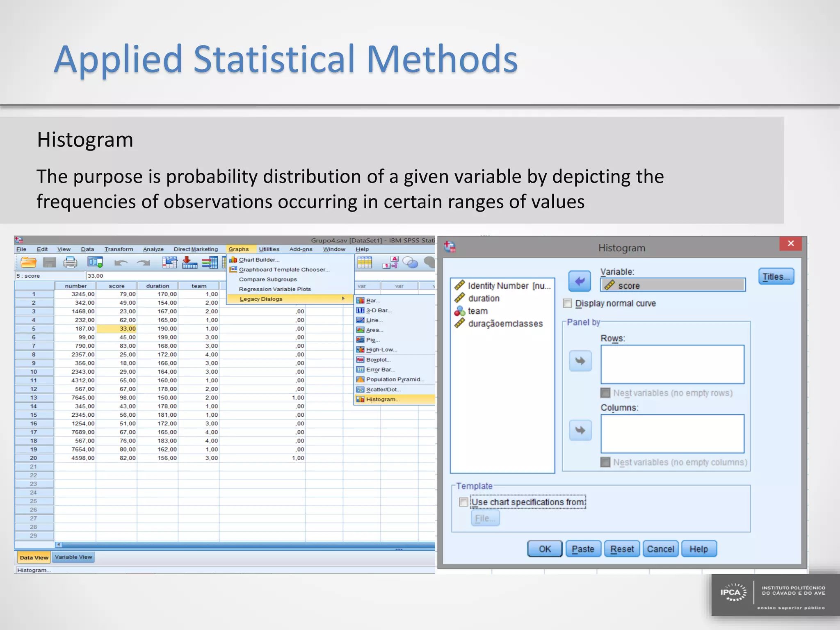Open the Recall recent dialogs icon
This screenshot has height=630, width=840.
(x=95, y=262)
